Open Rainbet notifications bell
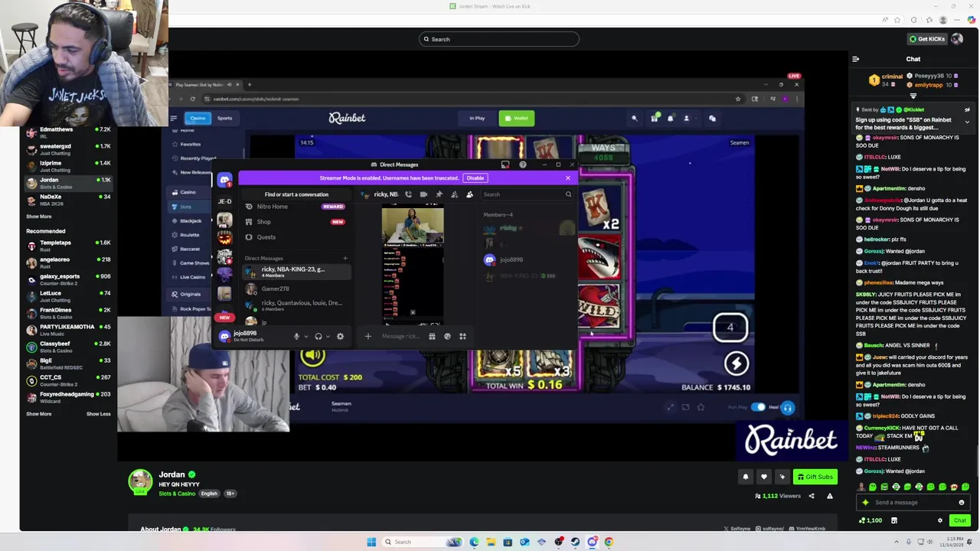Viewport: 980px width, 551px height. click(671, 118)
